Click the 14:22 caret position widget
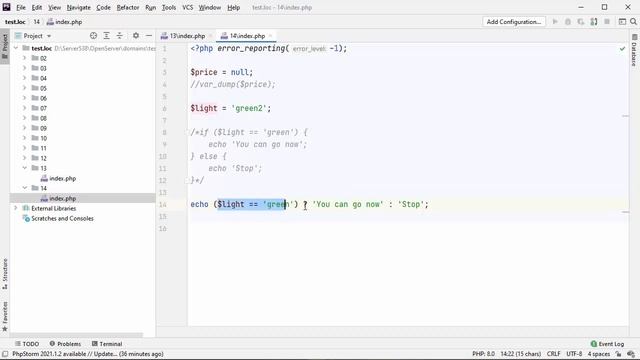 pos(521,354)
